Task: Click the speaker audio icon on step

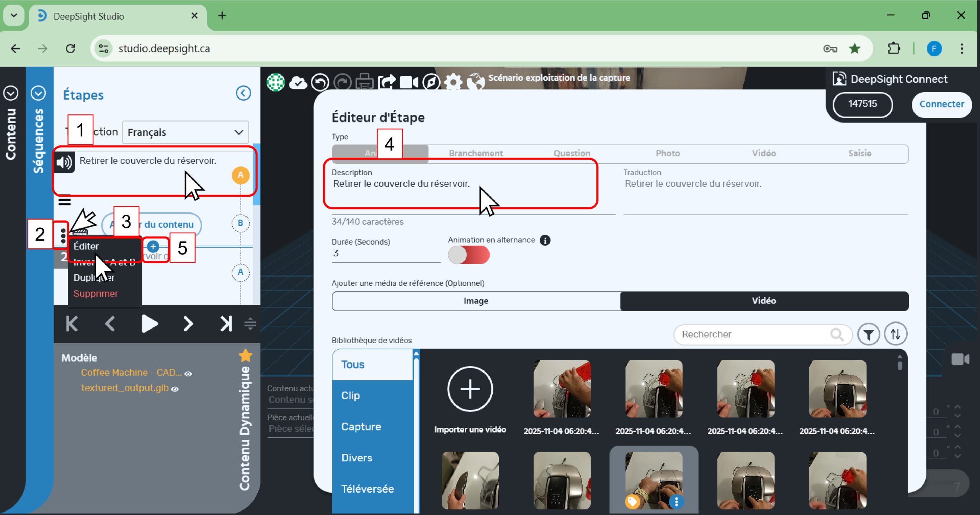Action: (64, 163)
